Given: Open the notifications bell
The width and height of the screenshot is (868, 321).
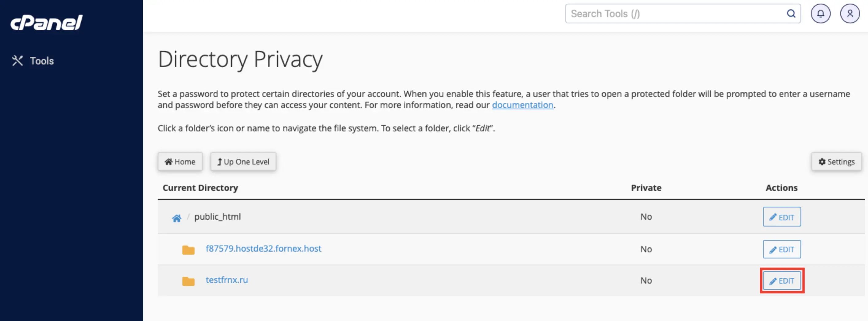Looking at the screenshot, I should [820, 14].
